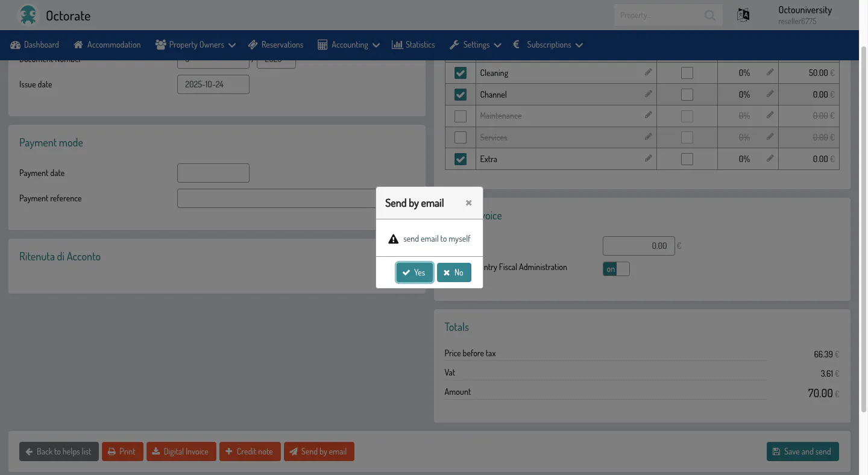Download the Digital Invoice
The image size is (868, 475).
coord(181,451)
